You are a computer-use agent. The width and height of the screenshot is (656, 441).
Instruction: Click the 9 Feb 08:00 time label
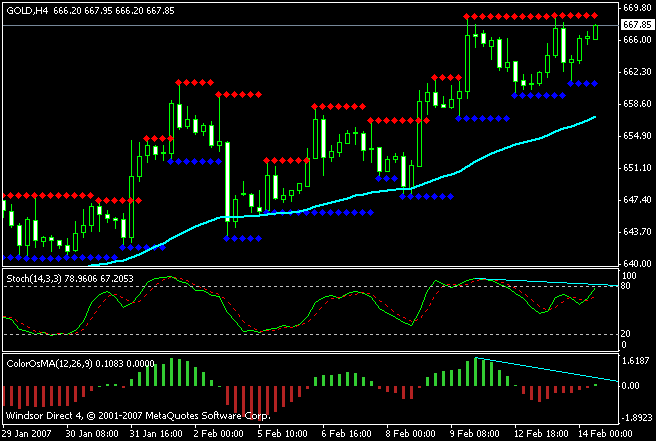[474, 433]
